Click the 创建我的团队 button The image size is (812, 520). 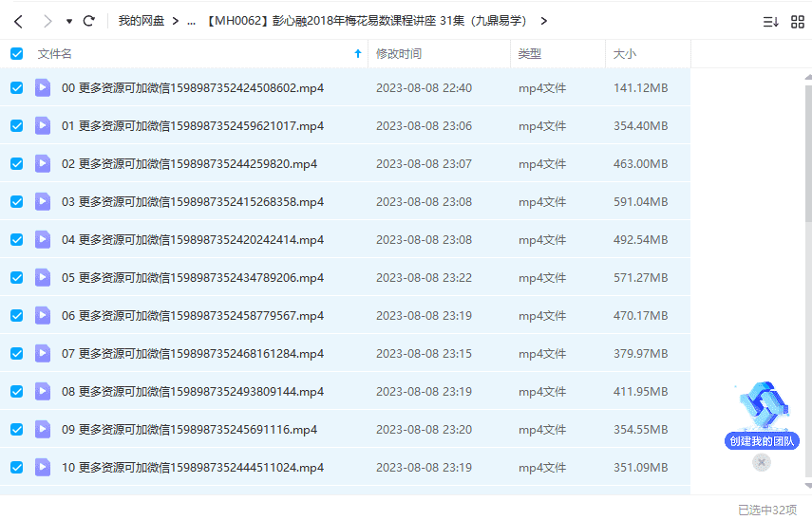point(763,441)
